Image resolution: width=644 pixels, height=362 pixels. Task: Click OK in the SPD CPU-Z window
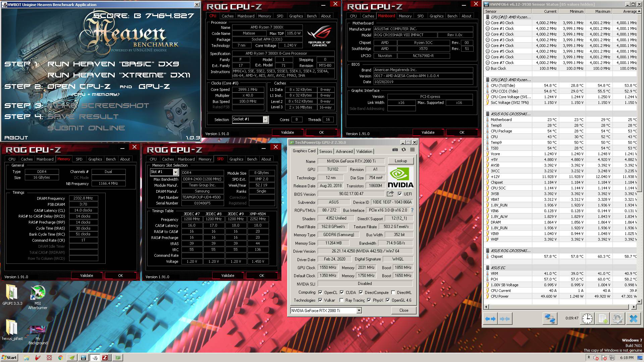[262, 276]
